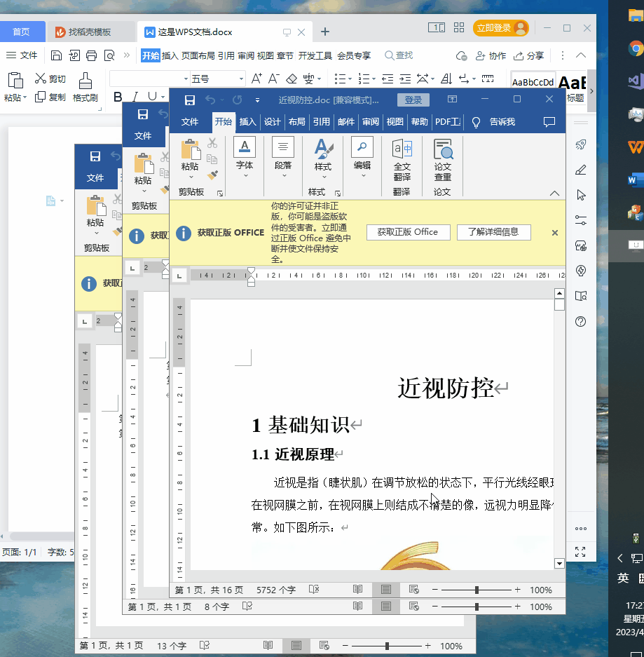The image size is (644, 657).
Task: Click the 登录 button in the title bar
Action: [x=413, y=100]
